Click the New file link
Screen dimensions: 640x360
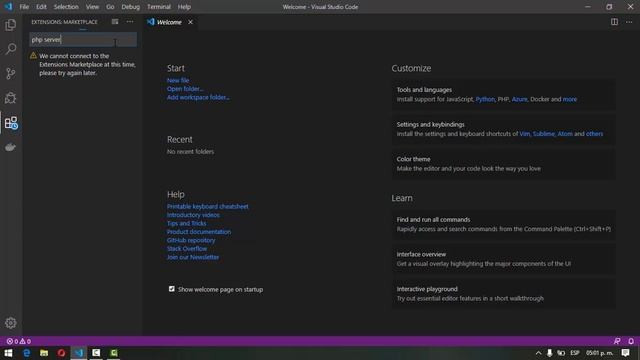pyautogui.click(x=178, y=80)
